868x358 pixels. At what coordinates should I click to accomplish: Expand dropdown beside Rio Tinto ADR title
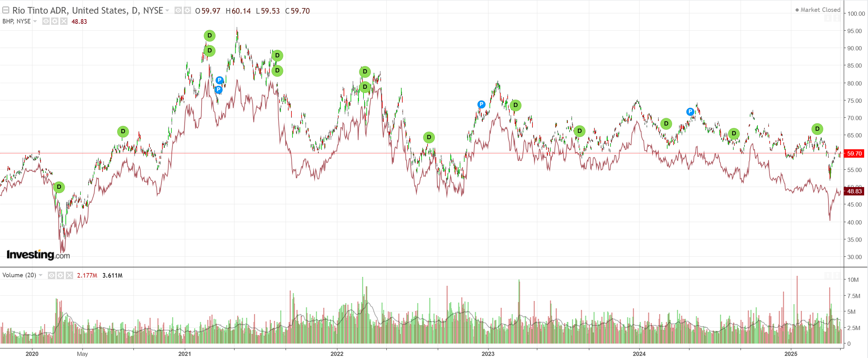pyautogui.click(x=167, y=11)
